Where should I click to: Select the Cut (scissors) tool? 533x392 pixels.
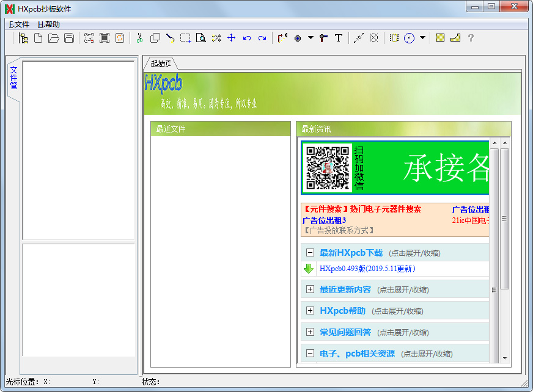138,38
